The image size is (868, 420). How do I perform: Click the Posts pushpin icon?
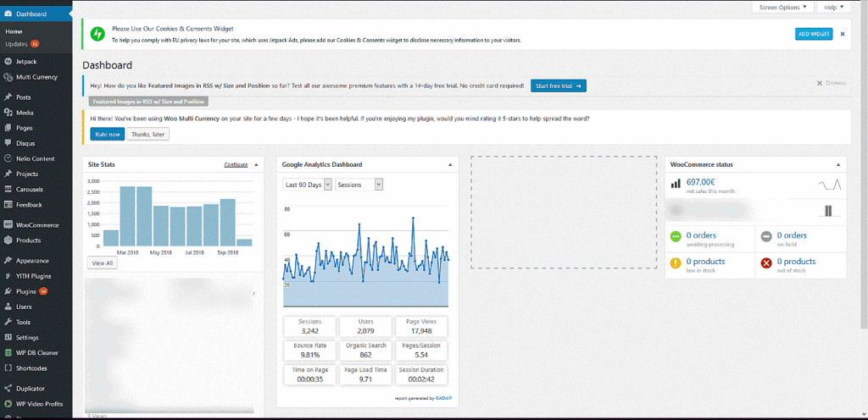click(x=8, y=97)
